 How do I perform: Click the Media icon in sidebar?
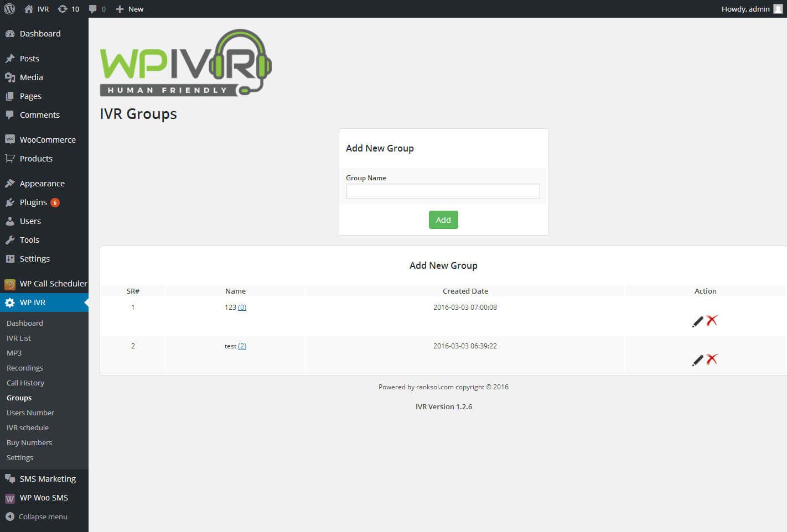click(10, 77)
